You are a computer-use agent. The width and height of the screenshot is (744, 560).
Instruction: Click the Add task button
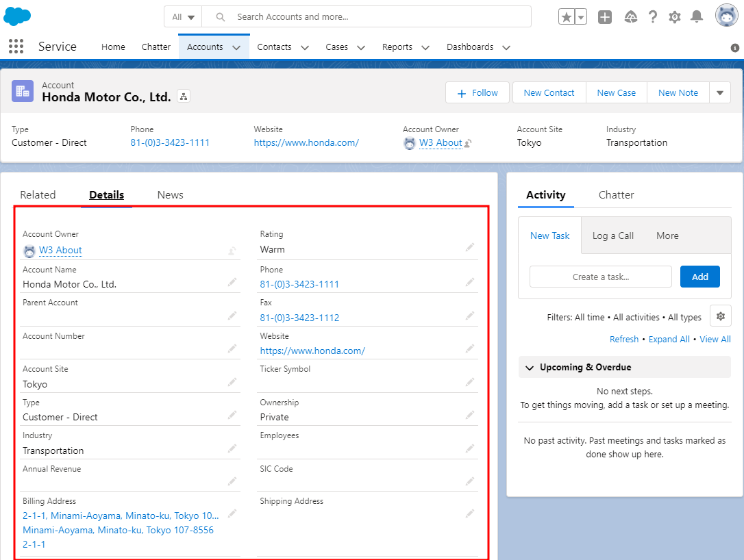[x=700, y=277]
